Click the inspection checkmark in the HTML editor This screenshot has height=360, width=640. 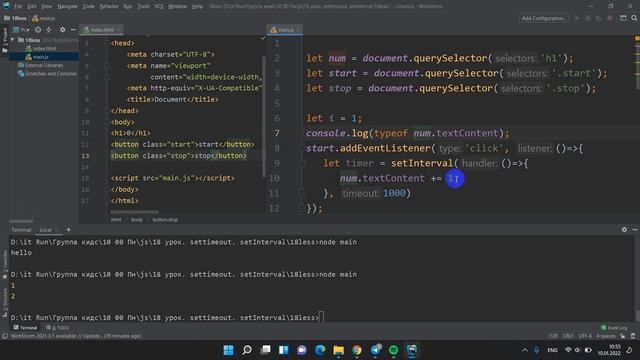point(263,38)
